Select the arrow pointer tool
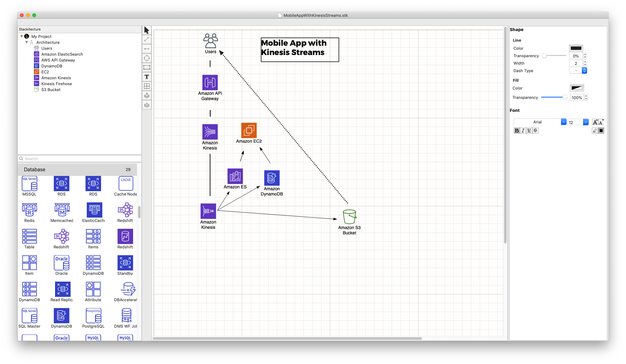The image size is (626, 364). point(147,30)
